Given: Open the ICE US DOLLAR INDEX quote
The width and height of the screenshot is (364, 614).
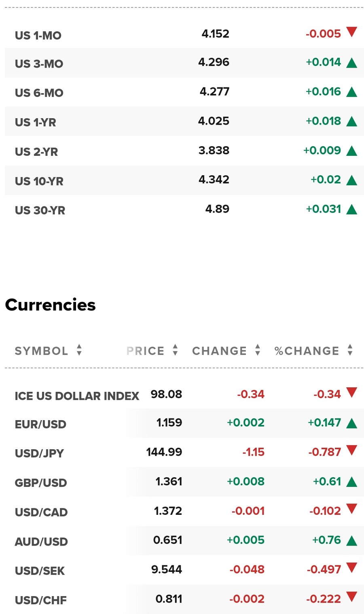Looking at the screenshot, I should [x=77, y=396].
